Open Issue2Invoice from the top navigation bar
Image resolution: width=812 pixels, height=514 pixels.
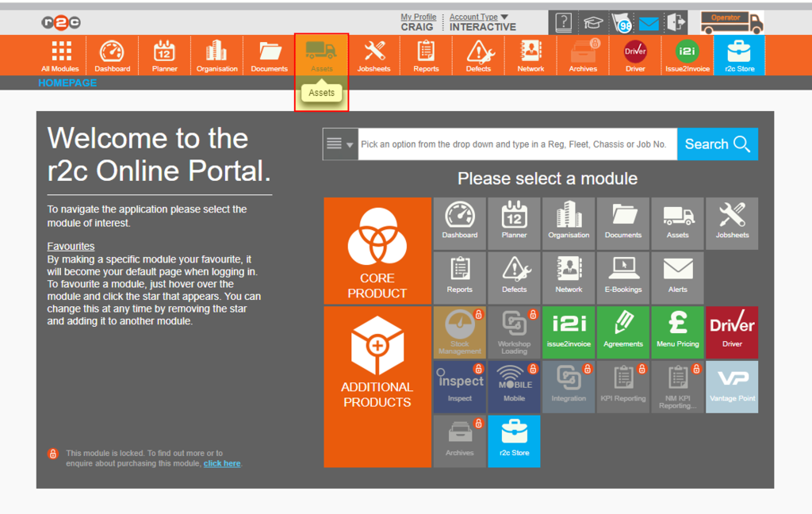(x=688, y=56)
